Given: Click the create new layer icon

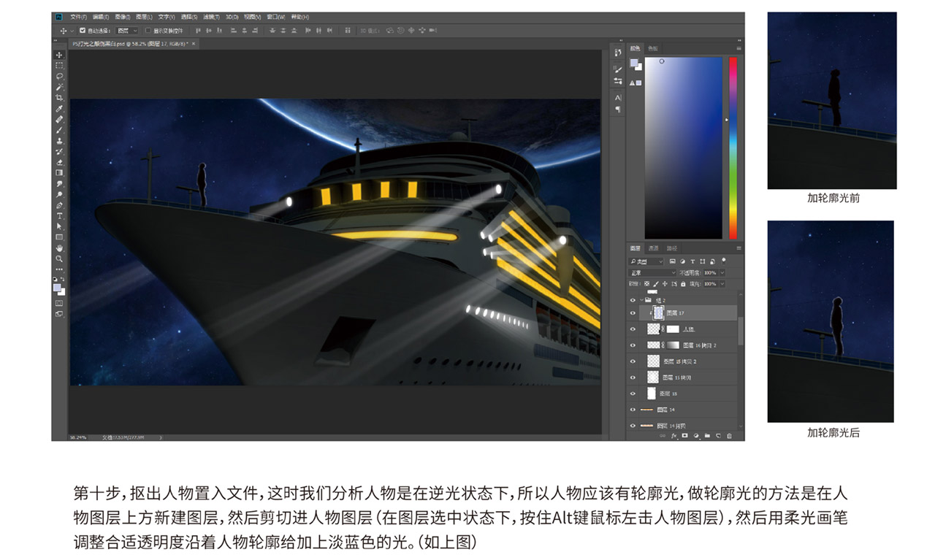Looking at the screenshot, I should pyautogui.click(x=718, y=435).
